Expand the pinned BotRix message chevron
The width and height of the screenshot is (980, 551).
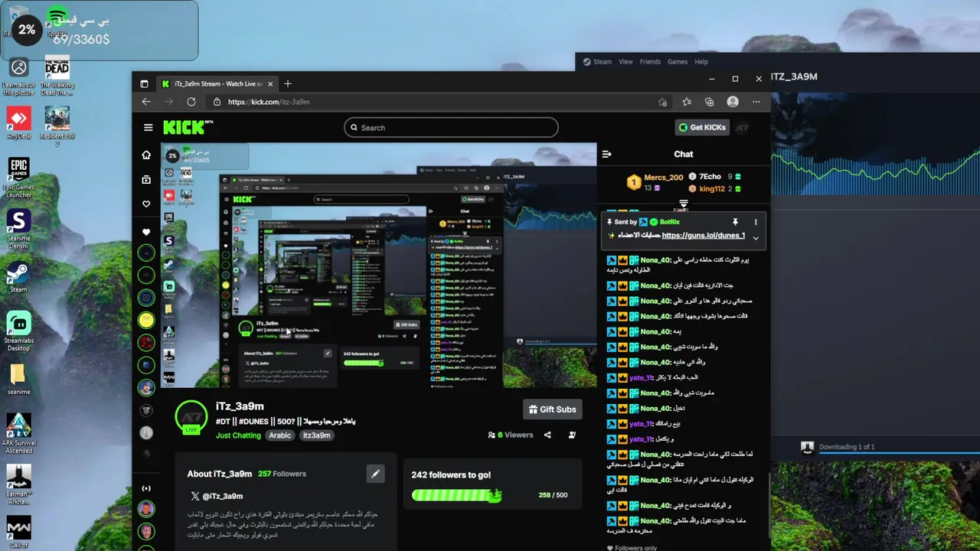click(756, 238)
